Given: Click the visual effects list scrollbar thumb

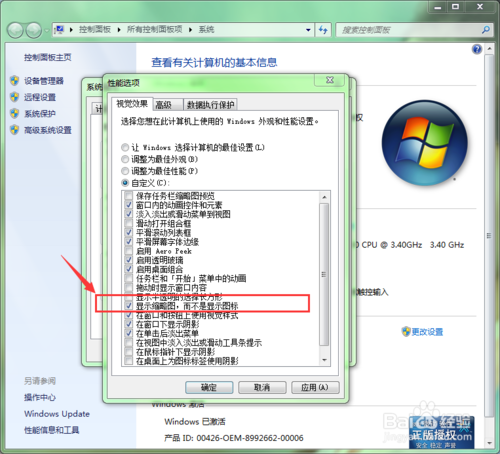Looking at the screenshot, I should [x=324, y=274].
